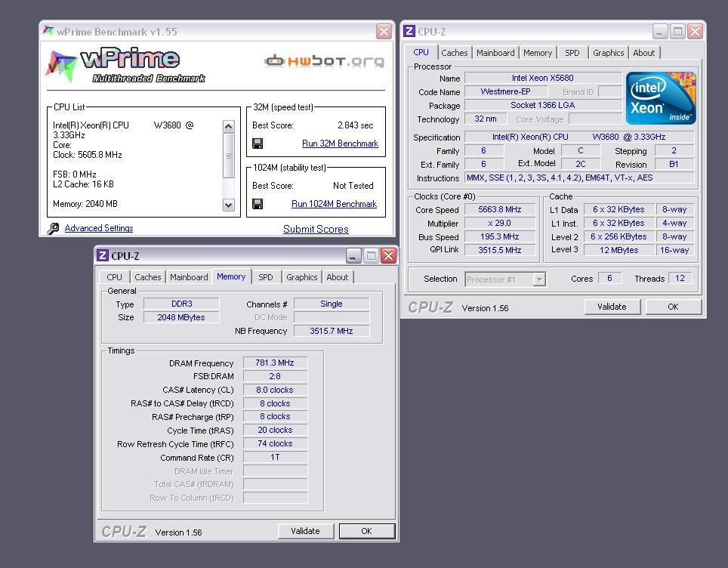Click Validate in the CPU-Z Memory window
Viewport: 728px width, 568px height.
click(x=306, y=531)
